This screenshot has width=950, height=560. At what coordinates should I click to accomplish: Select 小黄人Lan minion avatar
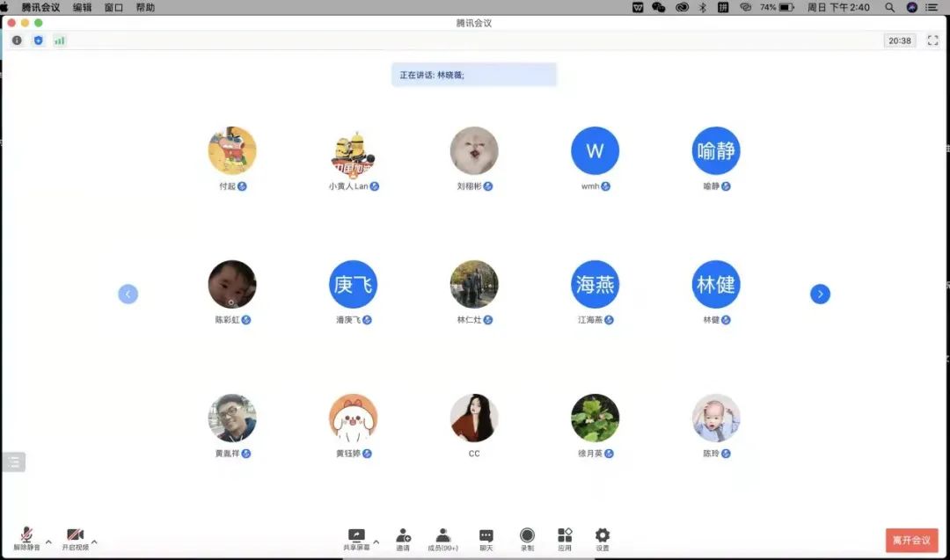[354, 152]
